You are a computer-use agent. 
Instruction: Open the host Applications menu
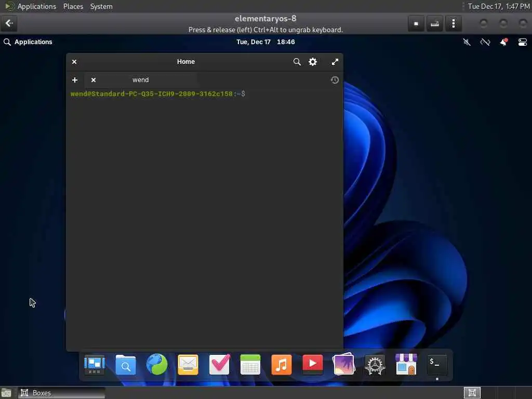(37, 6)
